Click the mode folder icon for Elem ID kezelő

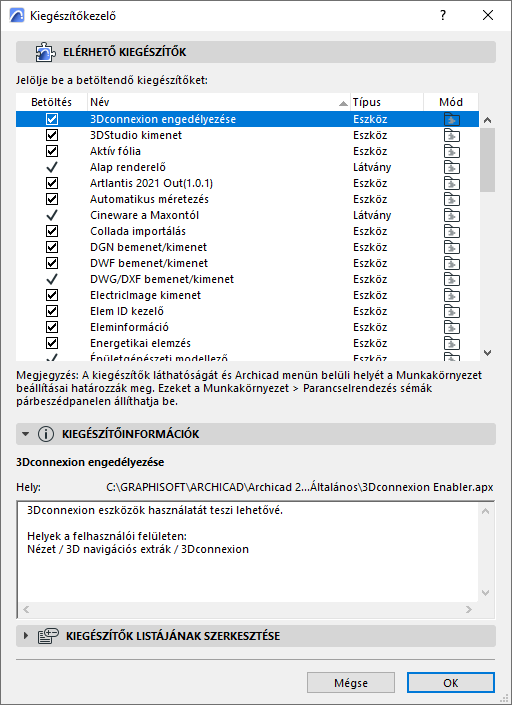[452, 311]
